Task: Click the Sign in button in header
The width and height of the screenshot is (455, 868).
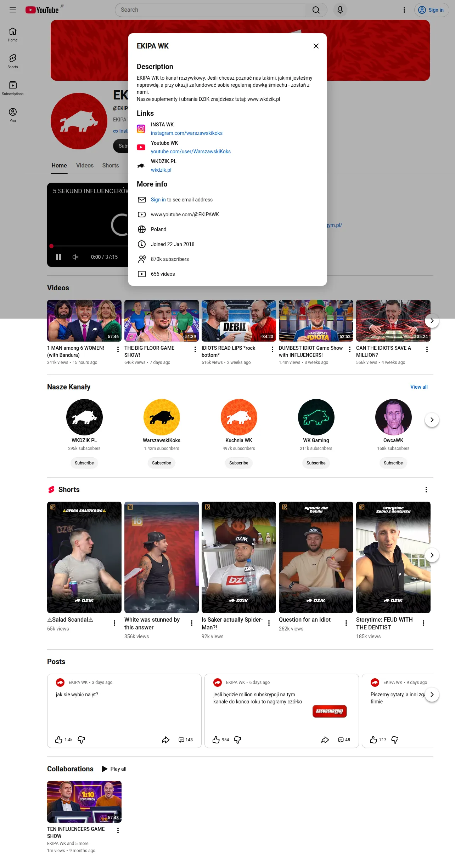Action: point(432,10)
